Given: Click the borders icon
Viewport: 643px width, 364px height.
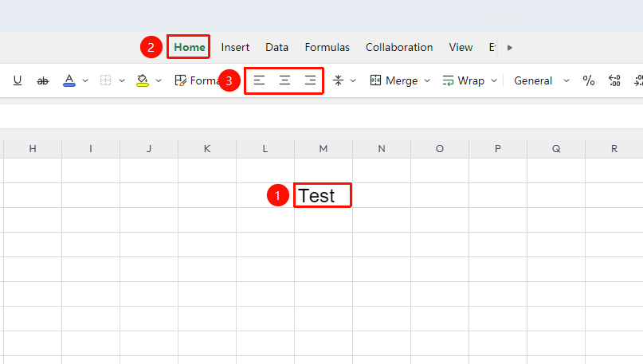Looking at the screenshot, I should [x=105, y=80].
